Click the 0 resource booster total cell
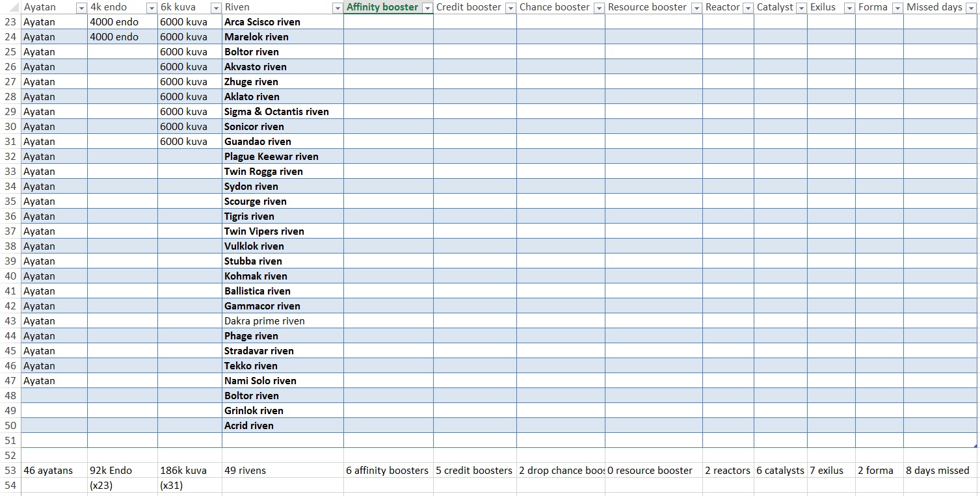The image size is (980, 496). 654,470
